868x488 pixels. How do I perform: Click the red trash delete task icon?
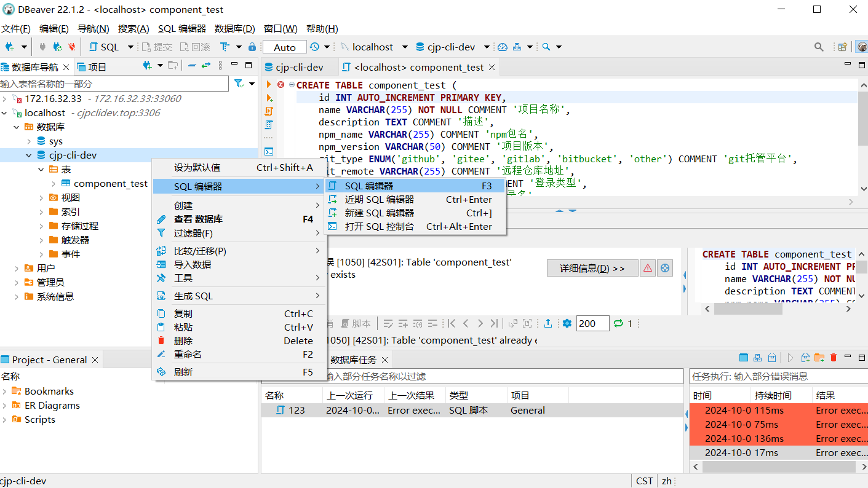pos(834,358)
